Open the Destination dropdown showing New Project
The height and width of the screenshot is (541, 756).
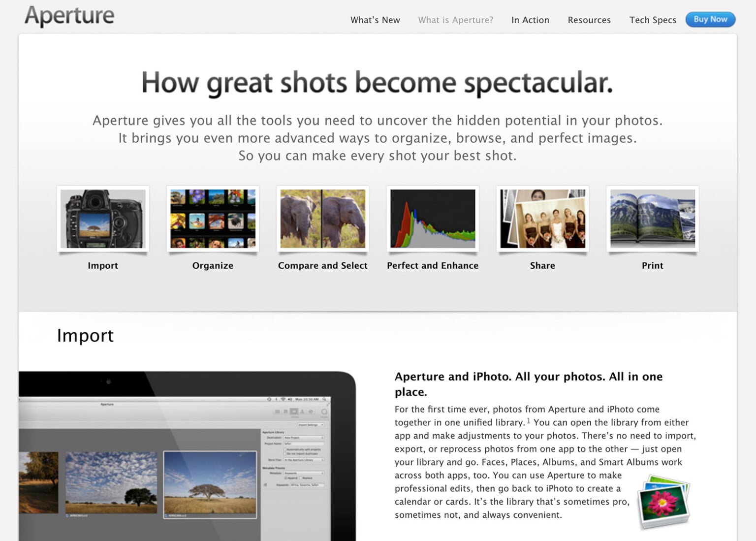pyautogui.click(x=303, y=438)
